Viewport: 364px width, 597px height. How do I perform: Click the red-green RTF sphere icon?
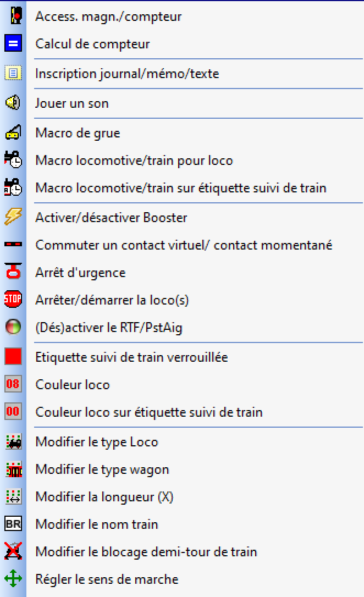(13, 328)
